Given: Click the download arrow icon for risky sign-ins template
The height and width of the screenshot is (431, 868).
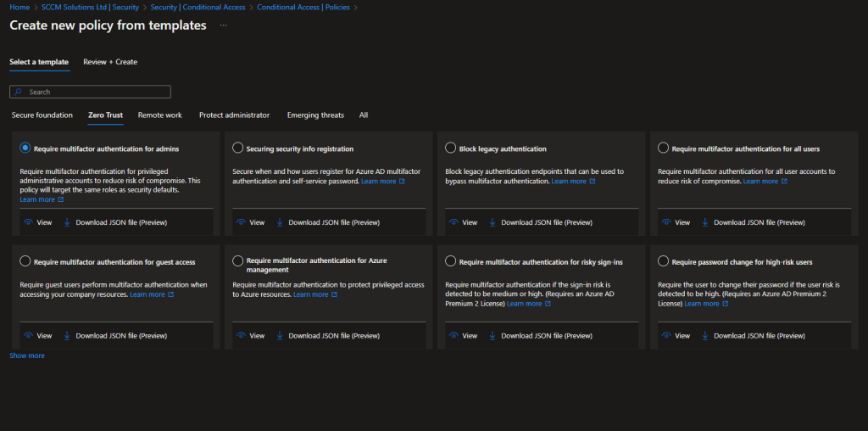Looking at the screenshot, I should click(492, 335).
